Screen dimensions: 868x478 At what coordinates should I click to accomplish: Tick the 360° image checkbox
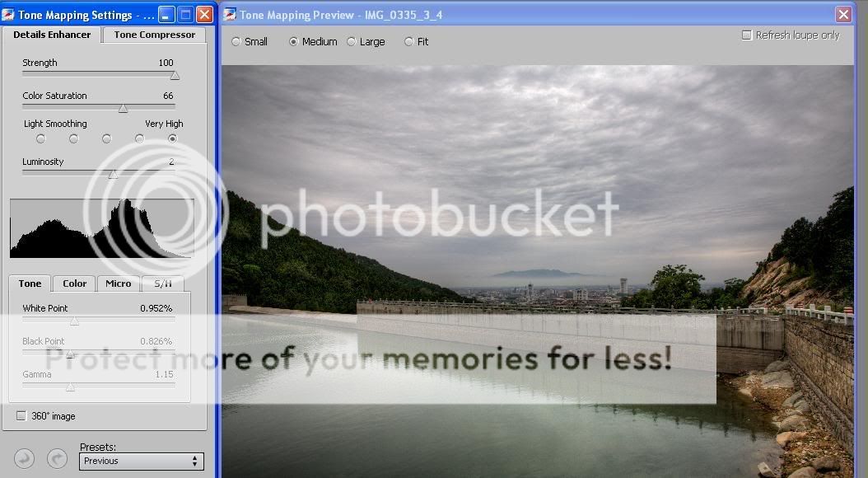tap(21, 415)
